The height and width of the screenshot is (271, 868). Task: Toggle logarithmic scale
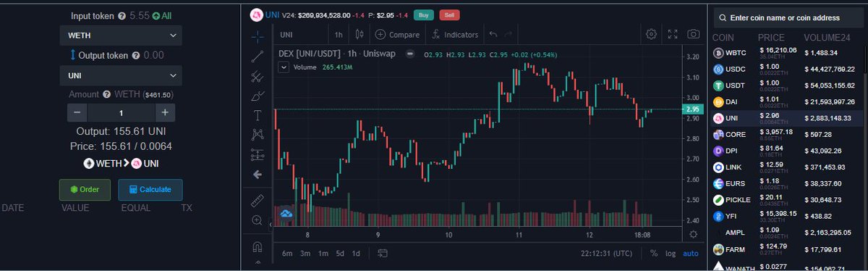(671, 253)
